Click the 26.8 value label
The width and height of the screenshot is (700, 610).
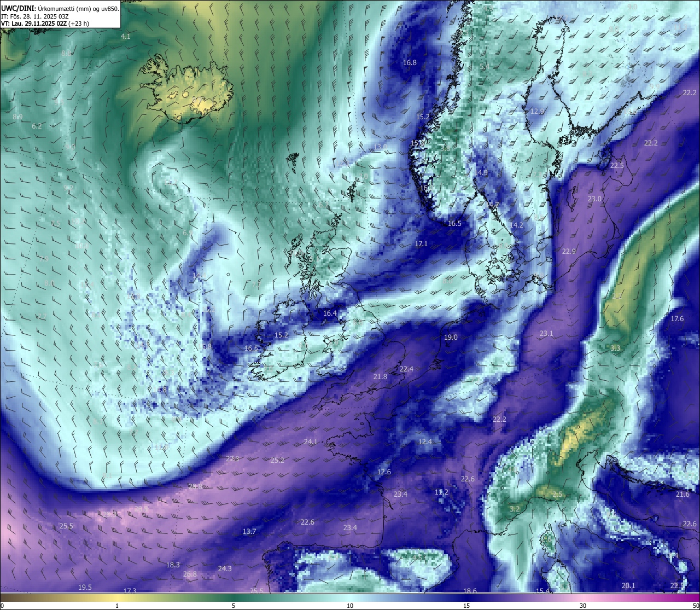(x=190, y=574)
